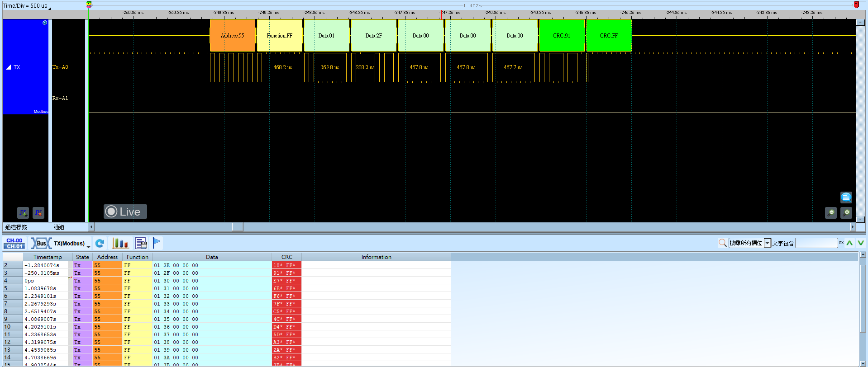Toggle the Live capture button
This screenshot has height=367, width=868.
coord(125,212)
